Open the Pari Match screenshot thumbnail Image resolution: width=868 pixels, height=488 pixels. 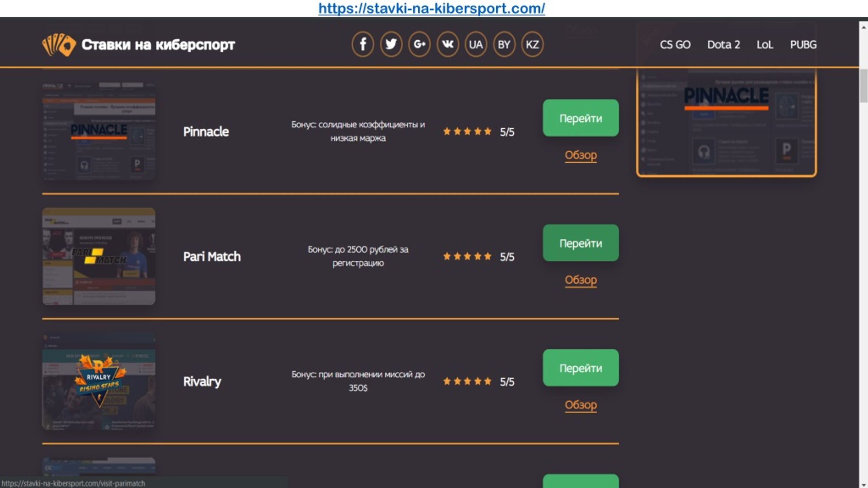point(99,257)
